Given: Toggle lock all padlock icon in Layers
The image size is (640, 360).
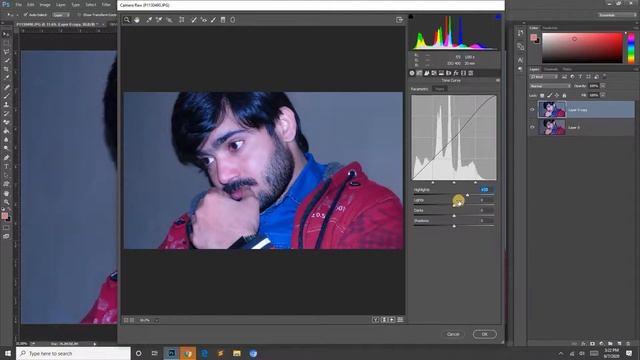Looking at the screenshot, I should click(564, 95).
